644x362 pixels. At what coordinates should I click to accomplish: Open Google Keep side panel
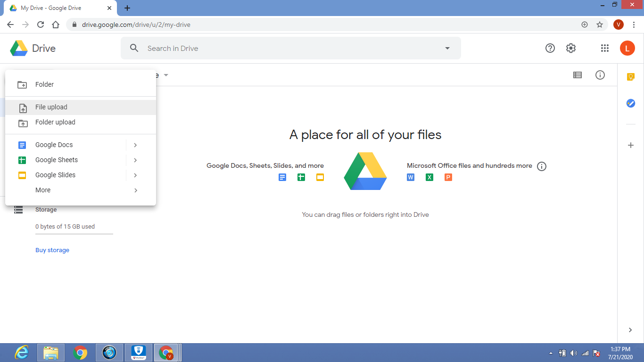pos(631,77)
